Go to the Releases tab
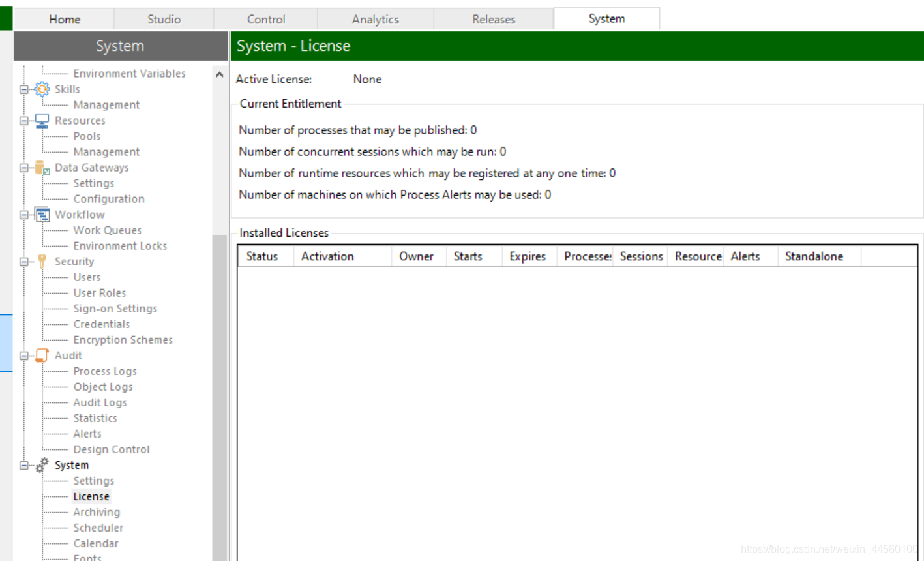 494,19
